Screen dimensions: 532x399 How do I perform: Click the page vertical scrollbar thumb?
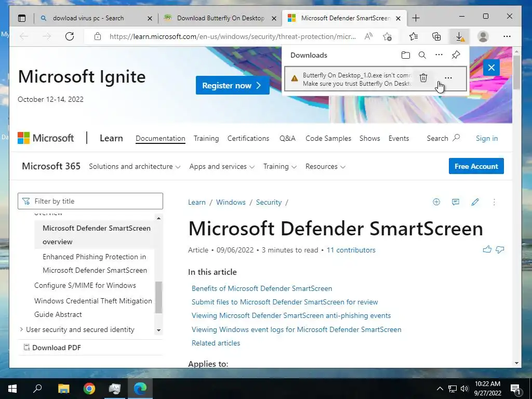(516, 72)
